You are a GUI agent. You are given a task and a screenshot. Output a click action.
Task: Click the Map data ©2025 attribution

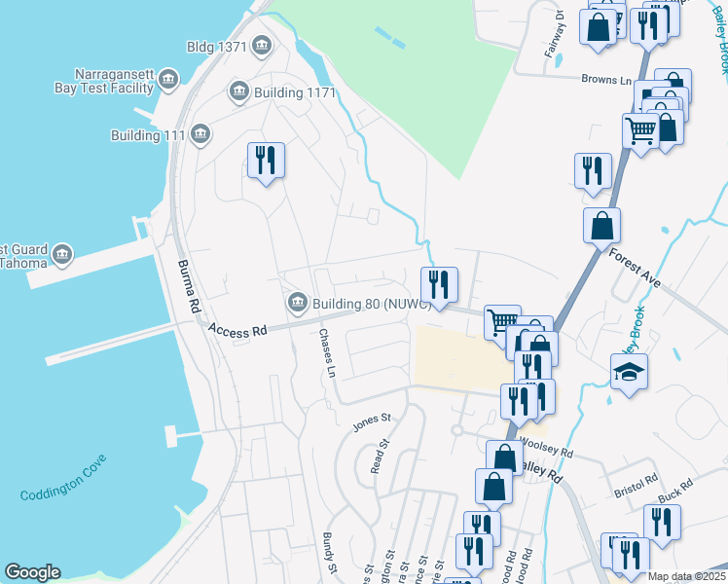[687, 576]
